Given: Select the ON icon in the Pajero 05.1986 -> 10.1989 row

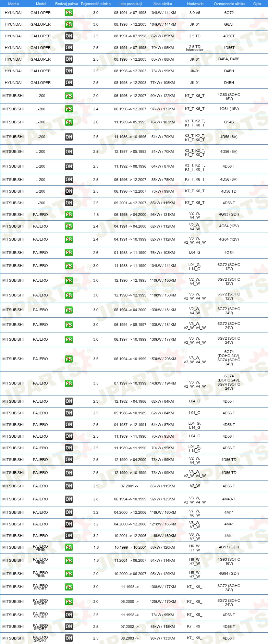Looking at the screenshot, I should point(69,413).
